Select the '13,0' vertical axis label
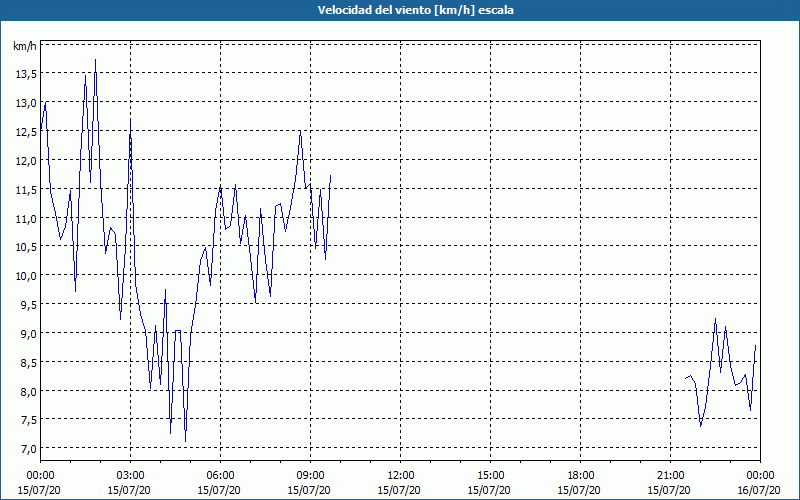The height and width of the screenshot is (500, 800). 26,103
